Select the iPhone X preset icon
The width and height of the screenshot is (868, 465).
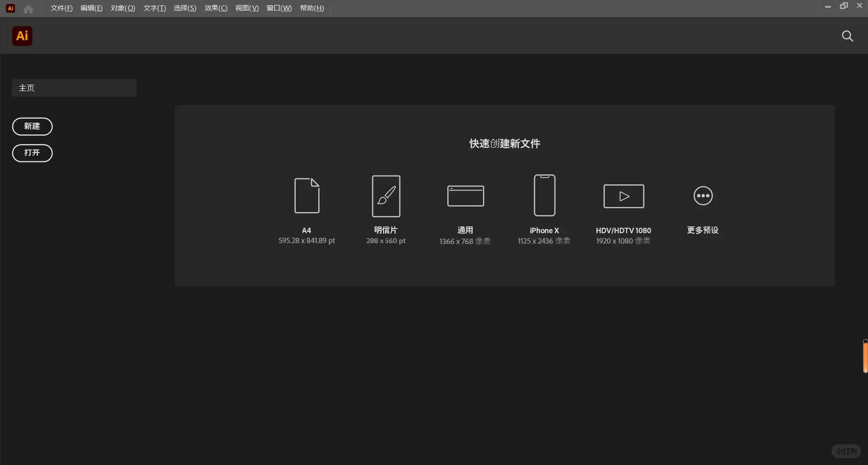(544, 196)
